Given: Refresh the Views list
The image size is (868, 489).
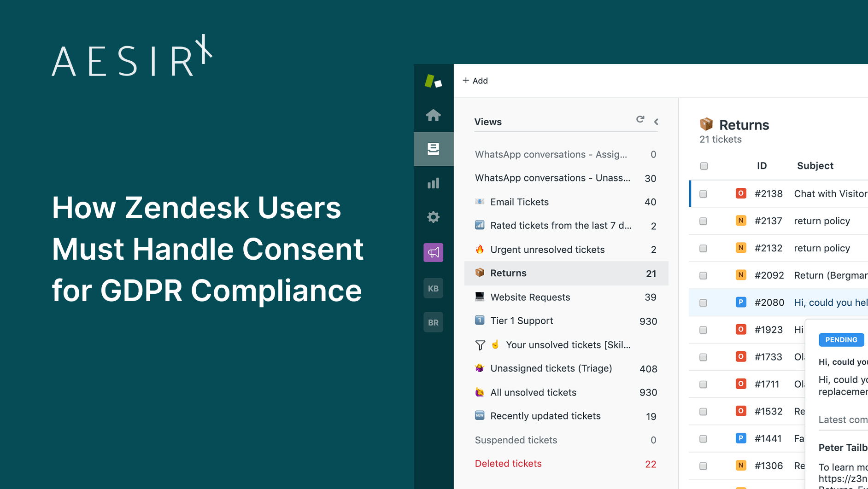Looking at the screenshot, I should tap(640, 119).
